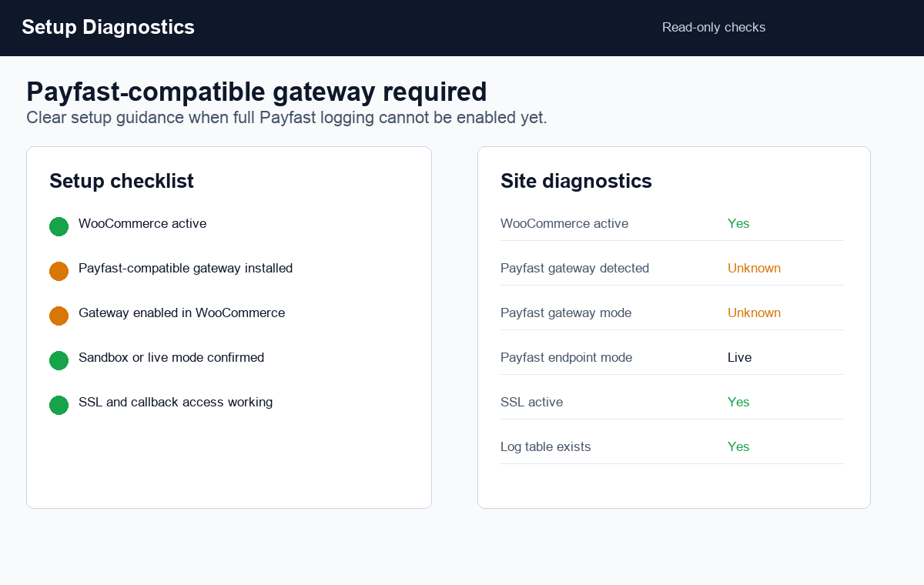Click the Yes value for WooCommerce active
Image resolution: width=924 pixels, height=585 pixels.
pos(738,223)
